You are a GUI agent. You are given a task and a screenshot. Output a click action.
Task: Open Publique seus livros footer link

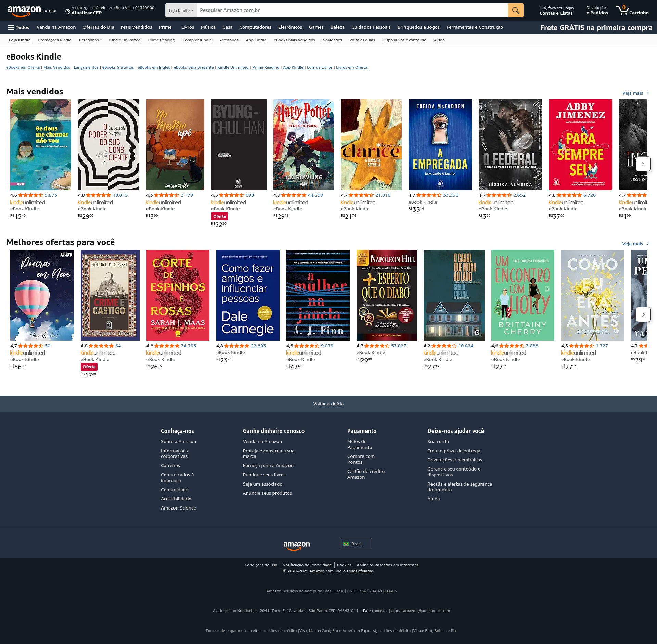[x=264, y=475]
